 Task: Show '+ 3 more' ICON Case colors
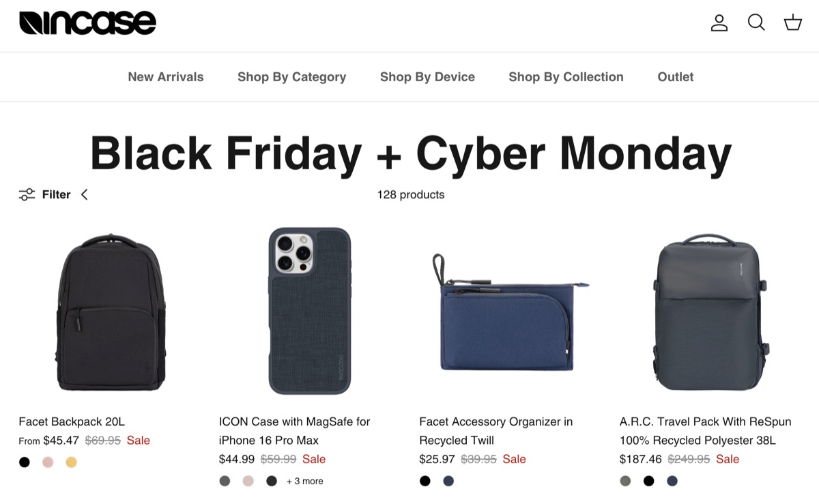click(x=304, y=481)
